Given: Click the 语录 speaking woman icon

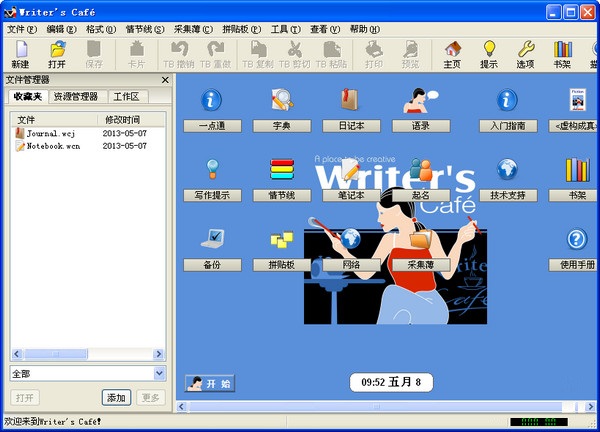Looking at the screenshot, I should [x=421, y=101].
